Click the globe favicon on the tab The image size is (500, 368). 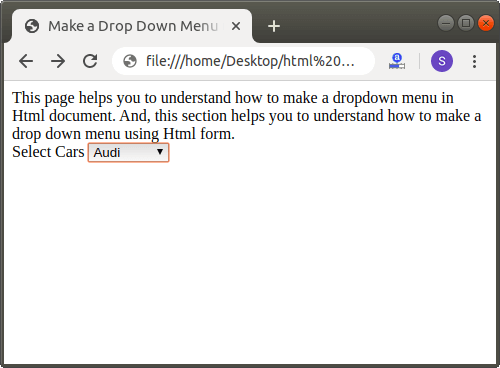pyautogui.click(x=32, y=26)
